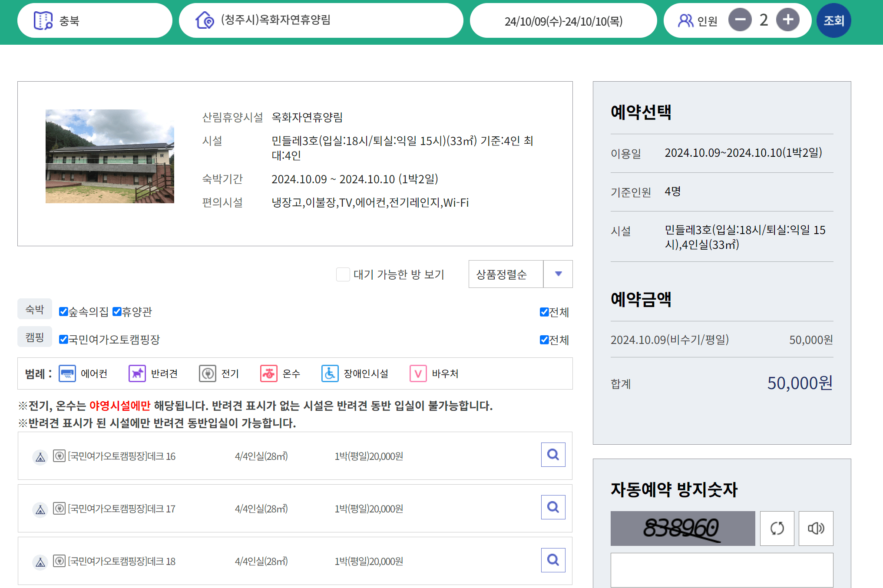Refresh the captcha image
The height and width of the screenshot is (588, 883).
777,529
